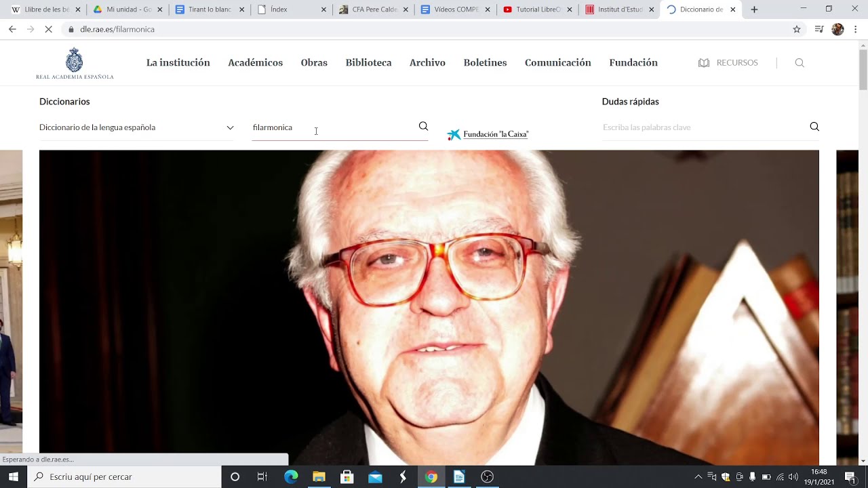Open the taskbar app icon right of Mail
The width and height of the screenshot is (868, 488).
click(x=403, y=476)
